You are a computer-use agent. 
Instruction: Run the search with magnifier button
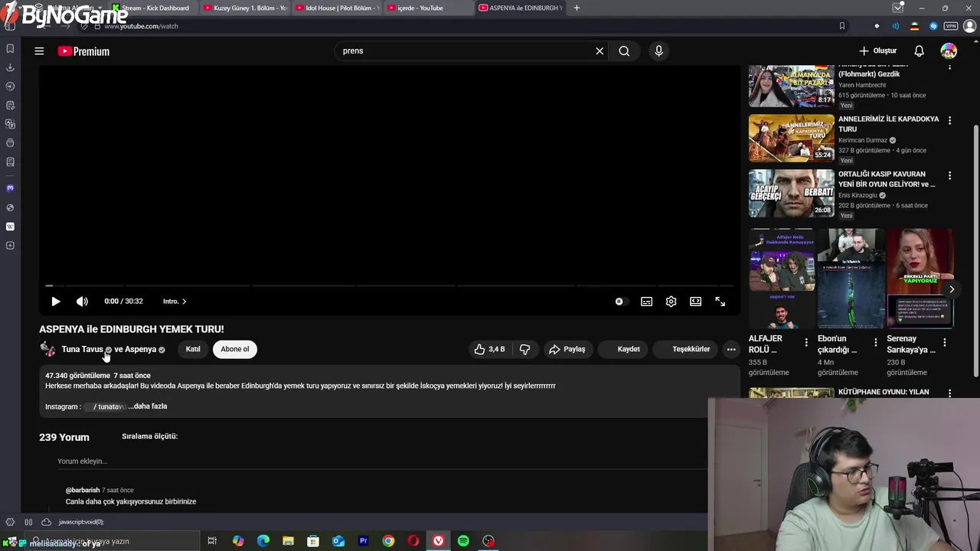pos(624,51)
